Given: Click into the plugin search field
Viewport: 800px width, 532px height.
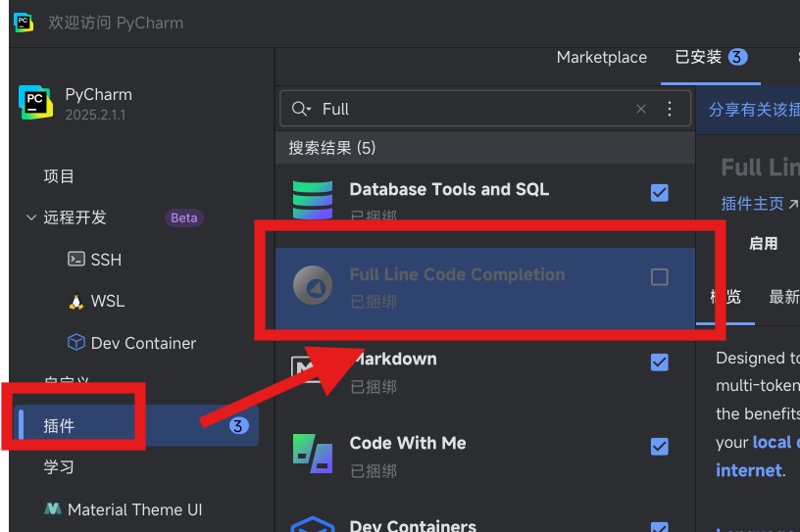Looking at the screenshot, I should click(471, 109).
